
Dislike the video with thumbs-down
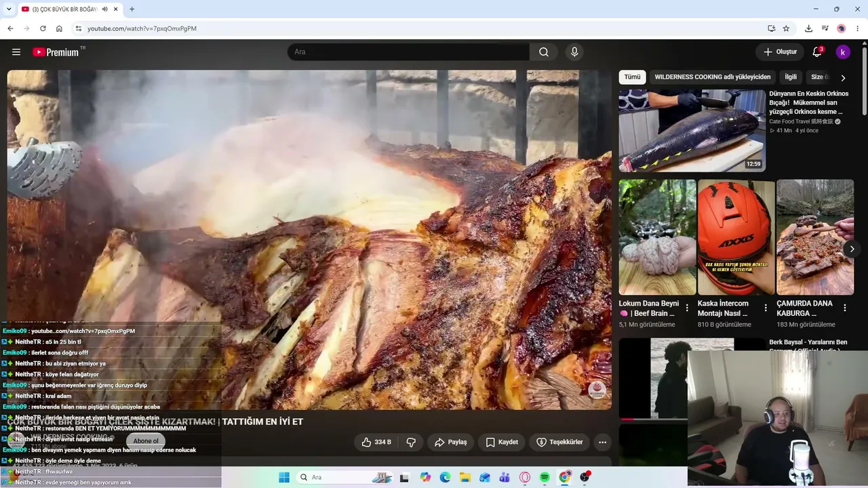click(x=411, y=442)
